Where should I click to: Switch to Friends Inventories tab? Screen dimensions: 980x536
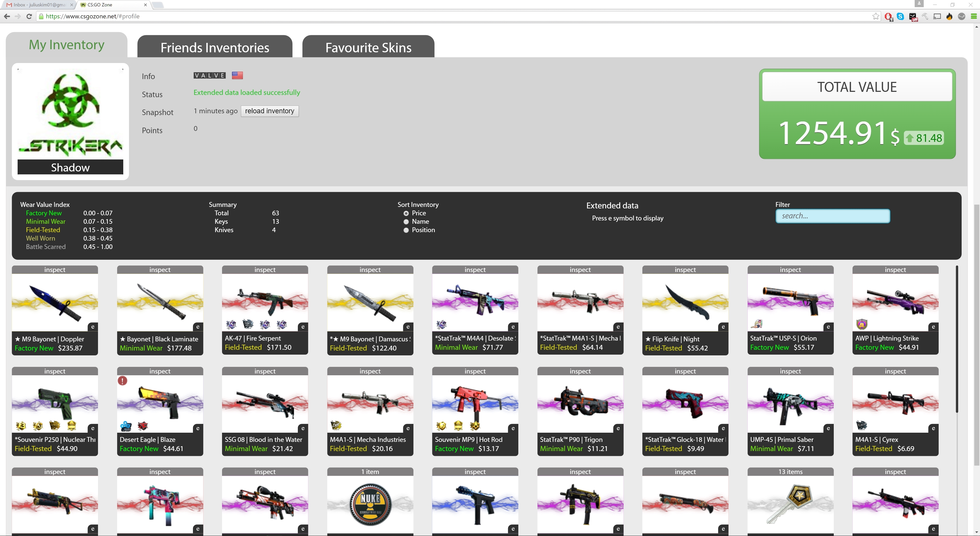tap(215, 47)
